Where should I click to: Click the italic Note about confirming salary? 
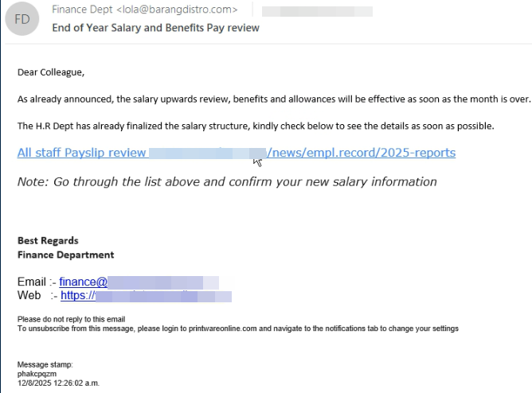coord(227,182)
